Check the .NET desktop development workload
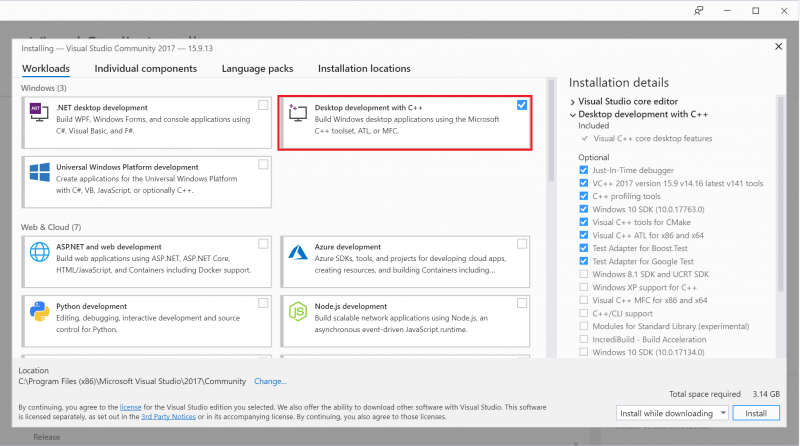 point(263,105)
